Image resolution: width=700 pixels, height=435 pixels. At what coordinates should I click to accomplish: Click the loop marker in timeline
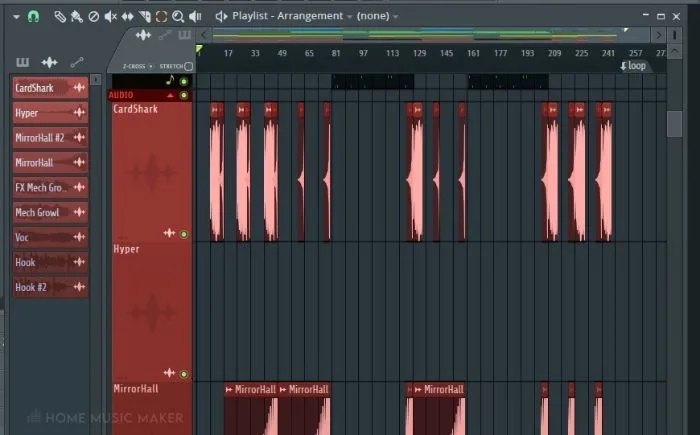(x=633, y=66)
